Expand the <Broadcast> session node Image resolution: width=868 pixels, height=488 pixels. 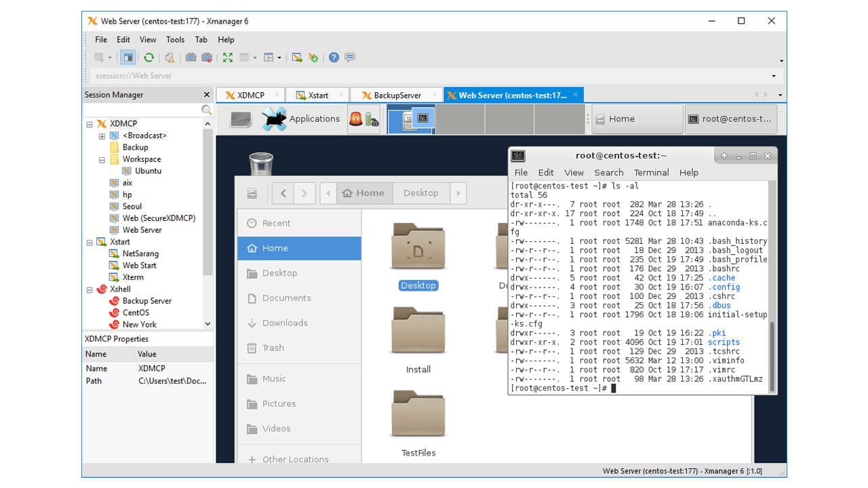[x=102, y=135]
